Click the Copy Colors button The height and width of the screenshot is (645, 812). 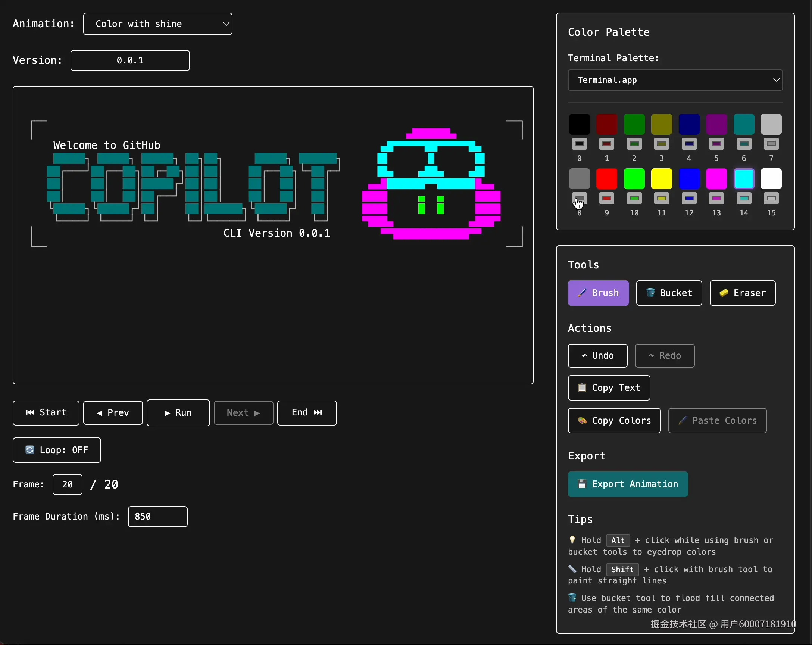(x=614, y=420)
